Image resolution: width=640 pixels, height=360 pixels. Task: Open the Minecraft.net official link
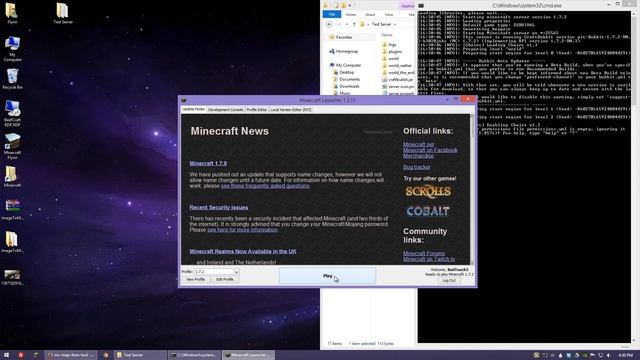coord(418,144)
